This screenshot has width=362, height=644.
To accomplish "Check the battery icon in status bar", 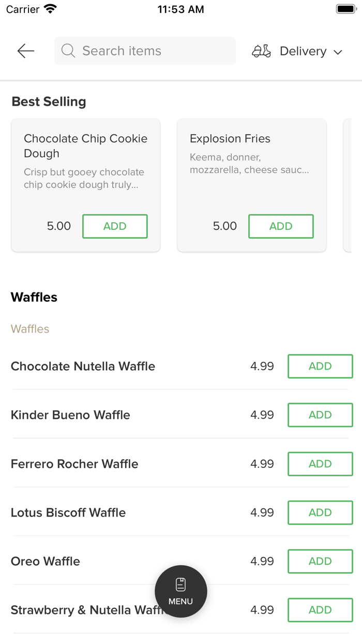I will pyautogui.click(x=345, y=9).
